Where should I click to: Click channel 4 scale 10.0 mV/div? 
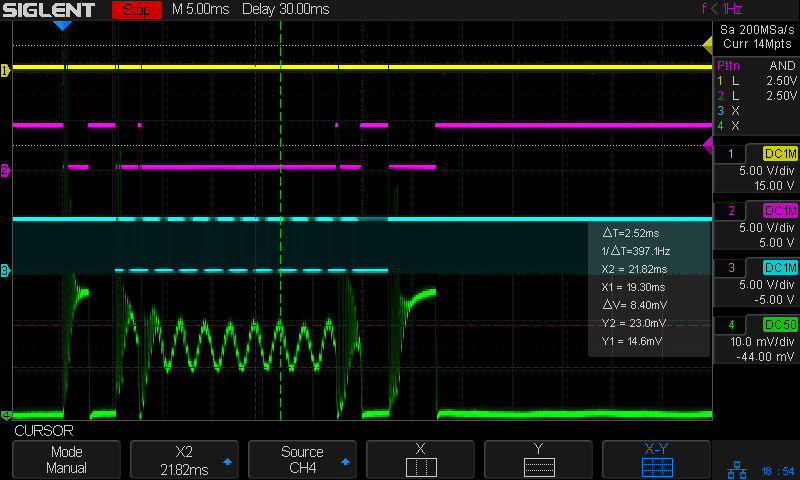(762, 342)
